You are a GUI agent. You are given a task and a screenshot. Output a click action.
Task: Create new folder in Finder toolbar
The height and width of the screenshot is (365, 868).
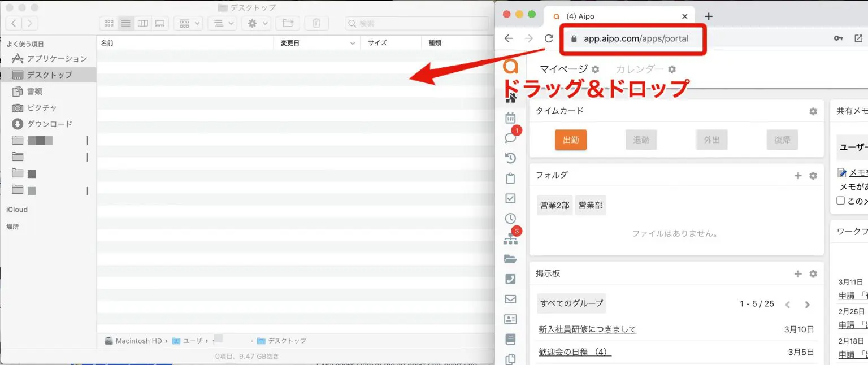click(288, 23)
